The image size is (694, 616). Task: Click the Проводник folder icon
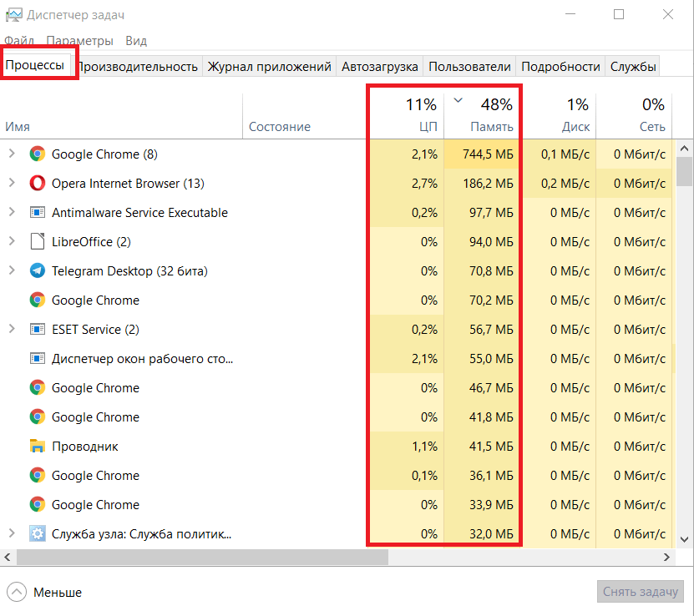[x=38, y=446]
